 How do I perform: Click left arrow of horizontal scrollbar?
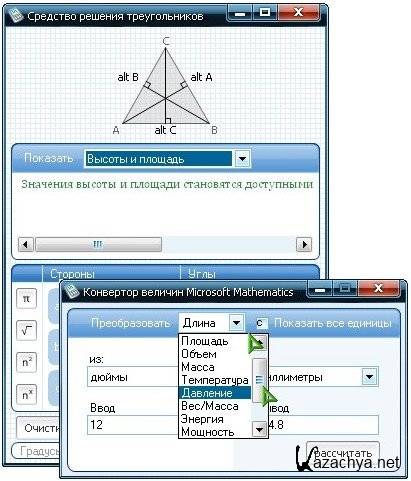pos(25,244)
